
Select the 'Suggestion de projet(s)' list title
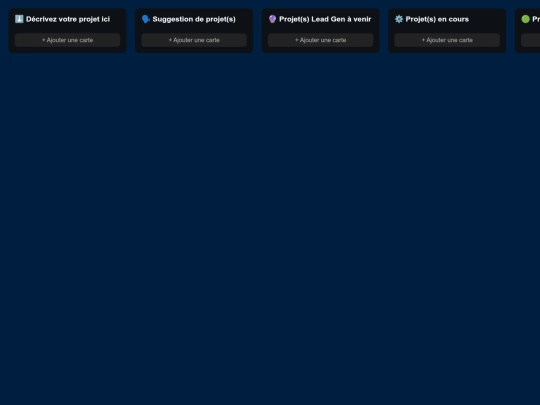pyautogui.click(x=194, y=19)
